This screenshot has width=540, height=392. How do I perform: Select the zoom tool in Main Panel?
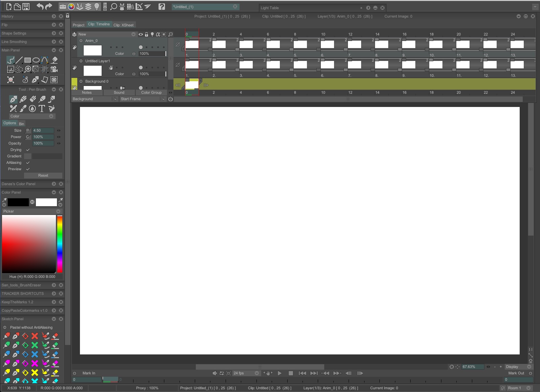pos(28,69)
